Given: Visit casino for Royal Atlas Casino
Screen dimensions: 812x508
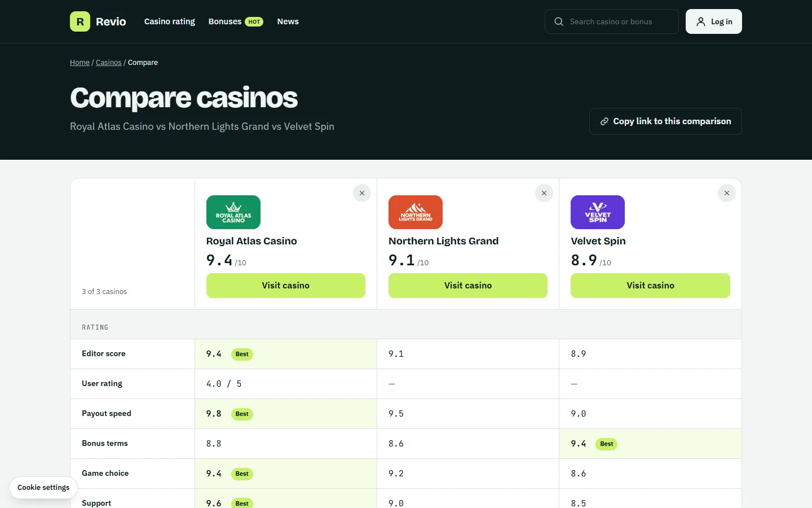Looking at the screenshot, I should (286, 286).
